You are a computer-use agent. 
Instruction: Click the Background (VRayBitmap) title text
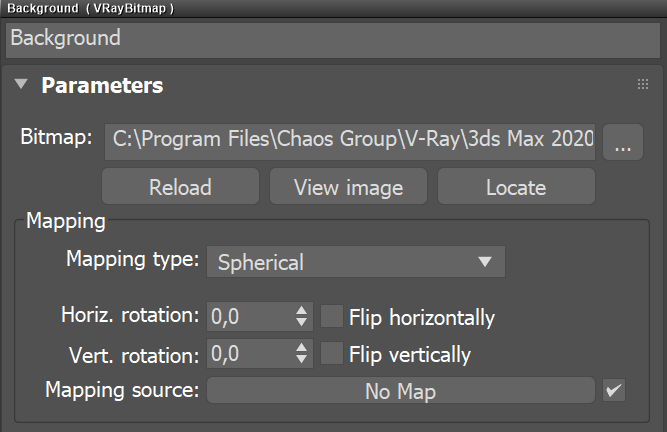coord(90,9)
